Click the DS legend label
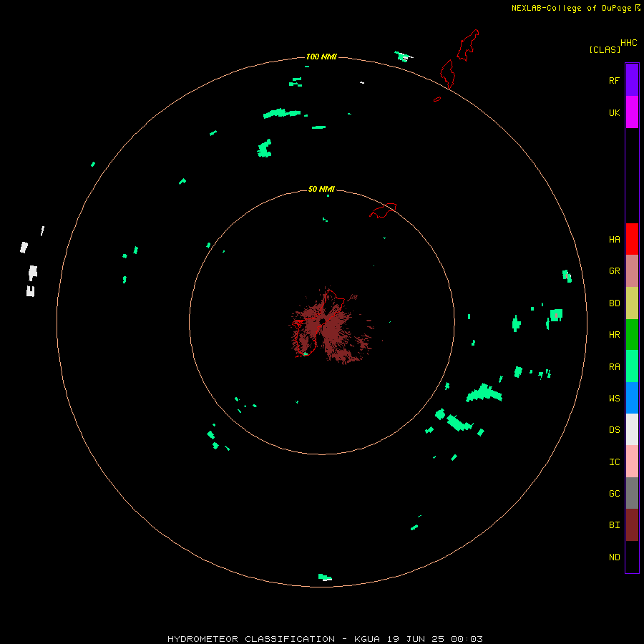The height and width of the screenshot is (644, 644). [x=614, y=429]
